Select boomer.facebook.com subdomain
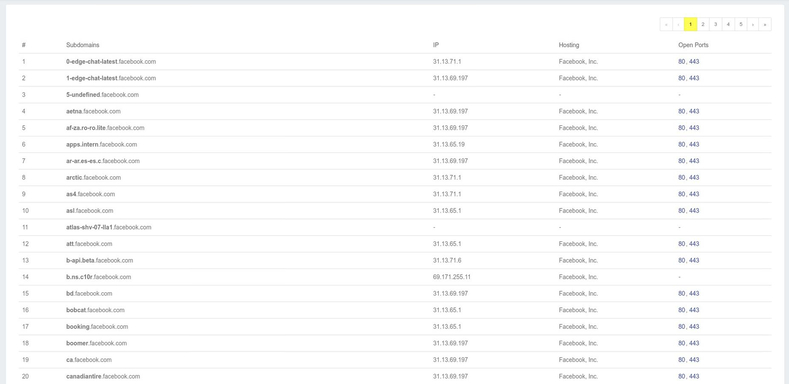This screenshot has width=789, height=384. [x=97, y=343]
